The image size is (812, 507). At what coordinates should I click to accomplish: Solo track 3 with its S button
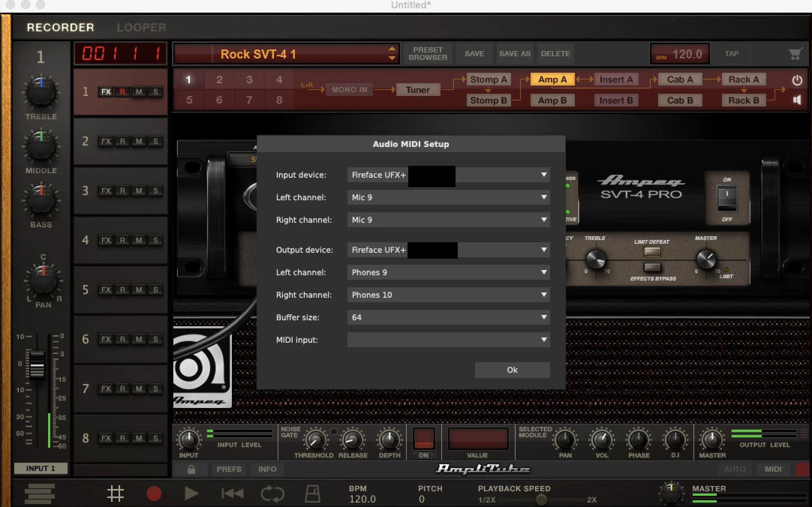[155, 191]
